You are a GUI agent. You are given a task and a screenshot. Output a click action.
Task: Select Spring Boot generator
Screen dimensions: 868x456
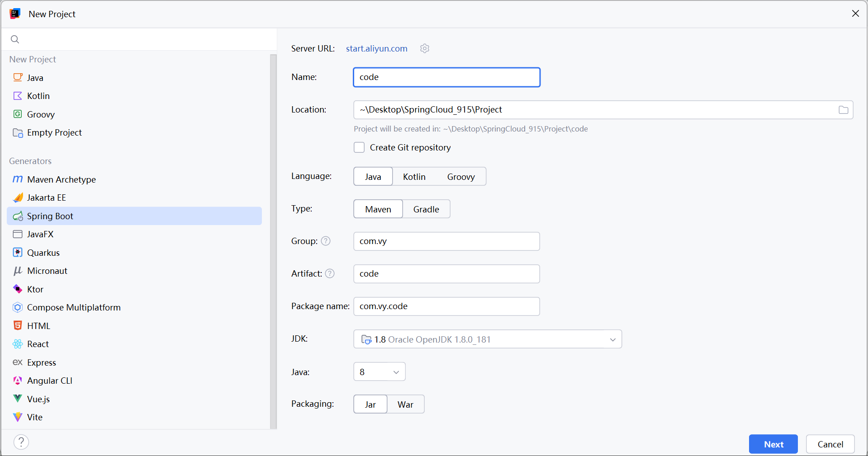tap(135, 216)
